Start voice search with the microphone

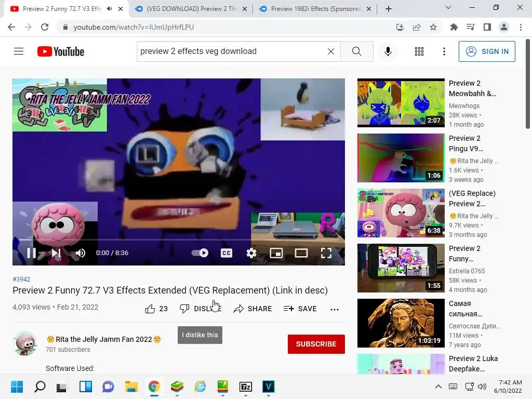click(388, 51)
